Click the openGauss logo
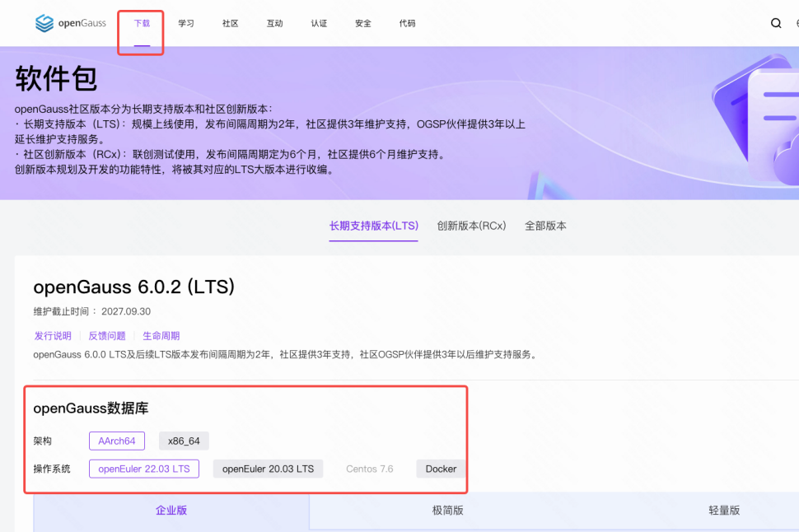 pyautogui.click(x=71, y=23)
